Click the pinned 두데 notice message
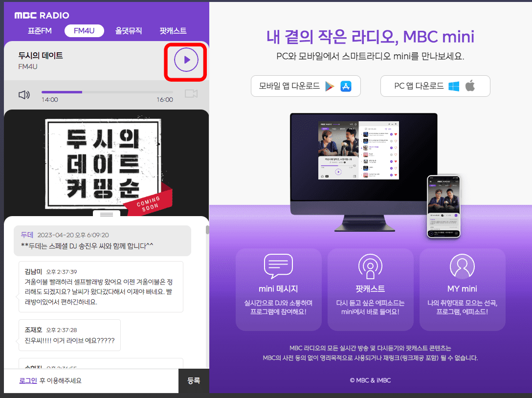The height and width of the screenshot is (398, 532). pos(103,241)
